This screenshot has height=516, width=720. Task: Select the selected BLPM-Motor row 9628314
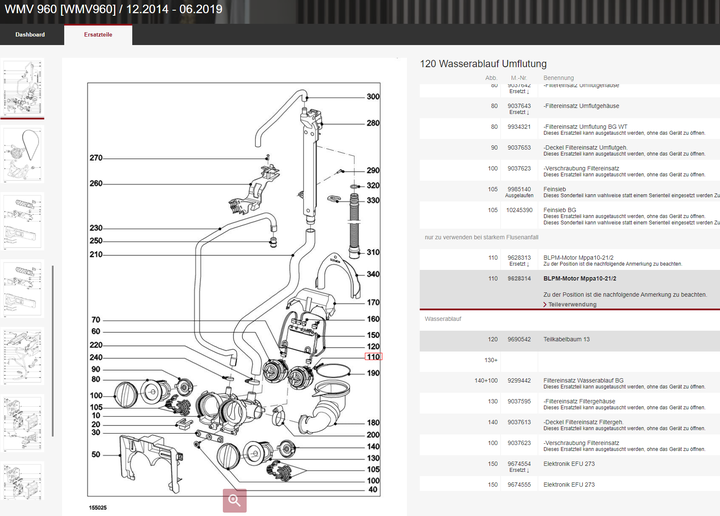[x=570, y=289]
